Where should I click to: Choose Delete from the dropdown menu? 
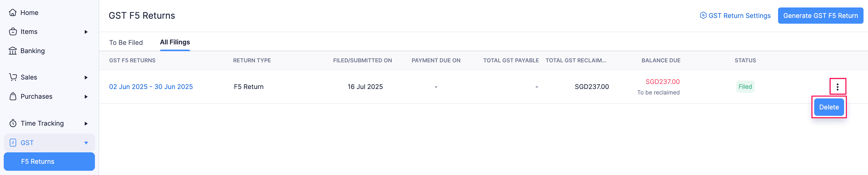click(829, 107)
